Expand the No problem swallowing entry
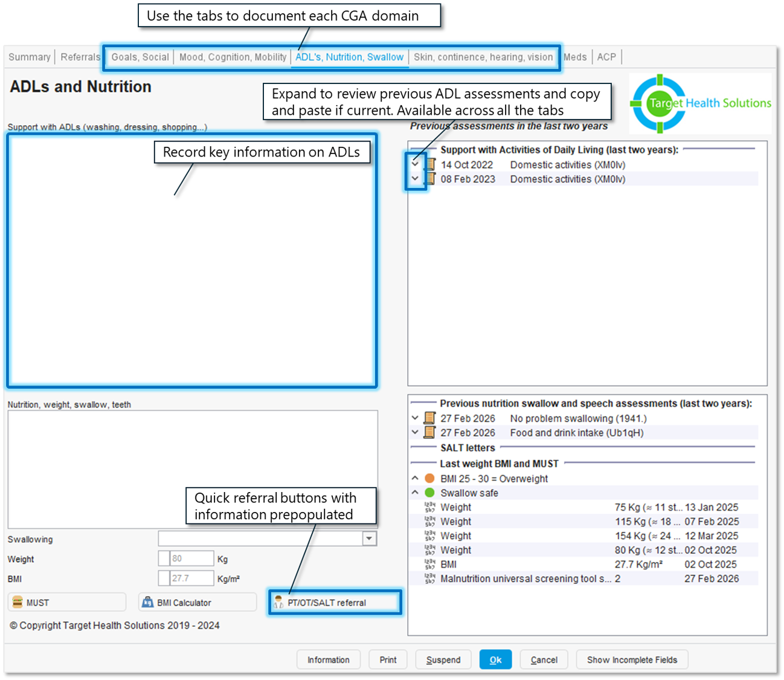 point(415,418)
